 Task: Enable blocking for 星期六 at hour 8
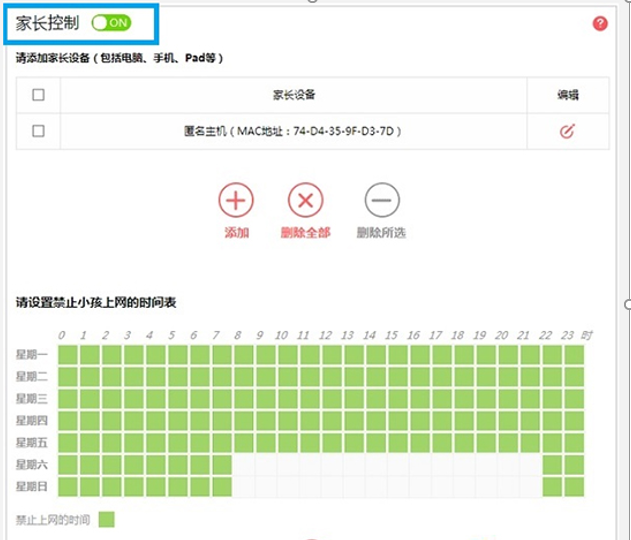click(243, 464)
